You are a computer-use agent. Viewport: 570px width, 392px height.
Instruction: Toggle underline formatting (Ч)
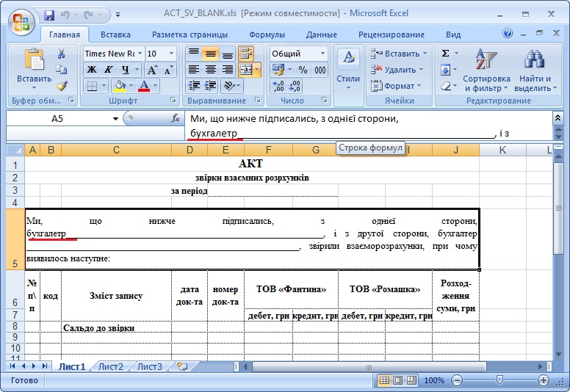pos(126,70)
